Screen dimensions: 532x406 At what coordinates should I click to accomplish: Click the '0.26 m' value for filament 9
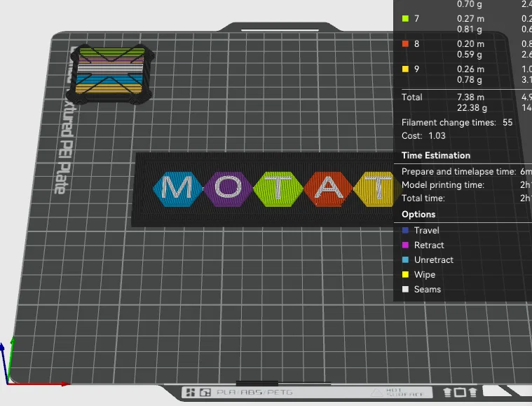[470, 69]
